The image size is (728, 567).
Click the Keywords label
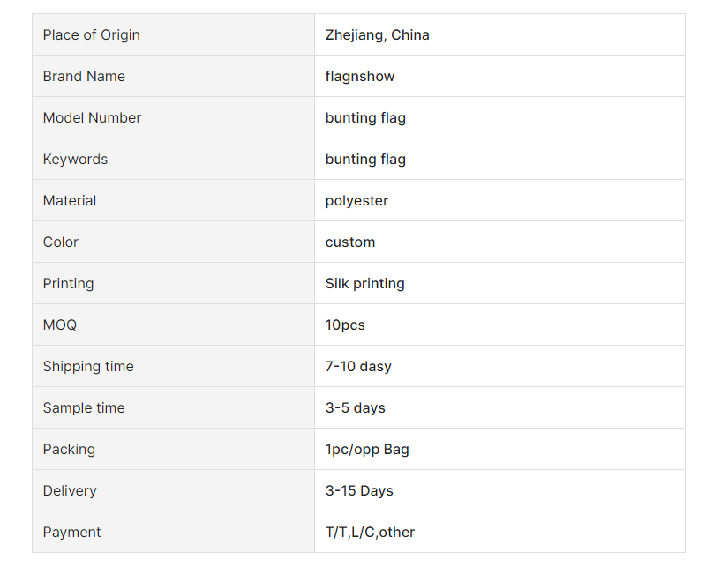click(75, 159)
